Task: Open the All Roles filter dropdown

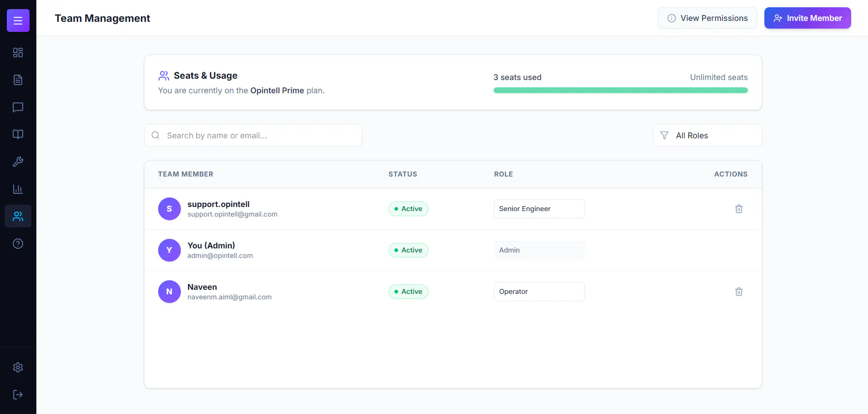Action: 708,135
